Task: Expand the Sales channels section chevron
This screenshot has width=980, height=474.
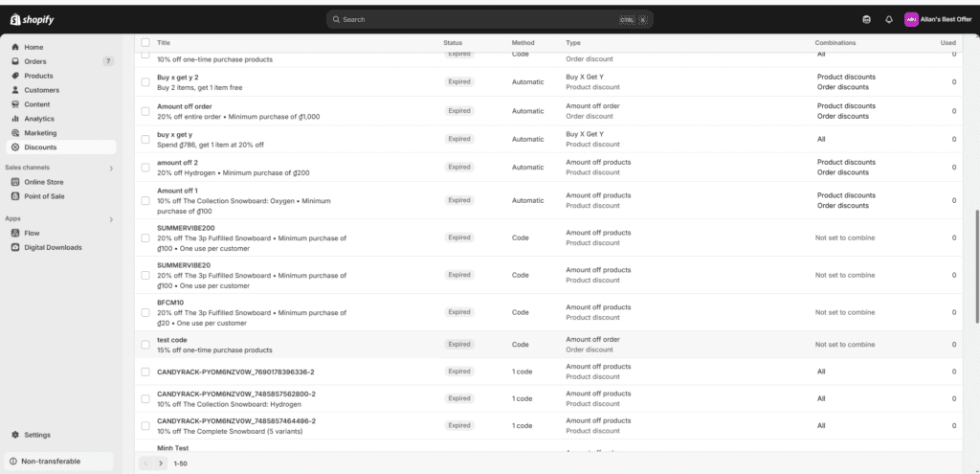Action: (111, 169)
